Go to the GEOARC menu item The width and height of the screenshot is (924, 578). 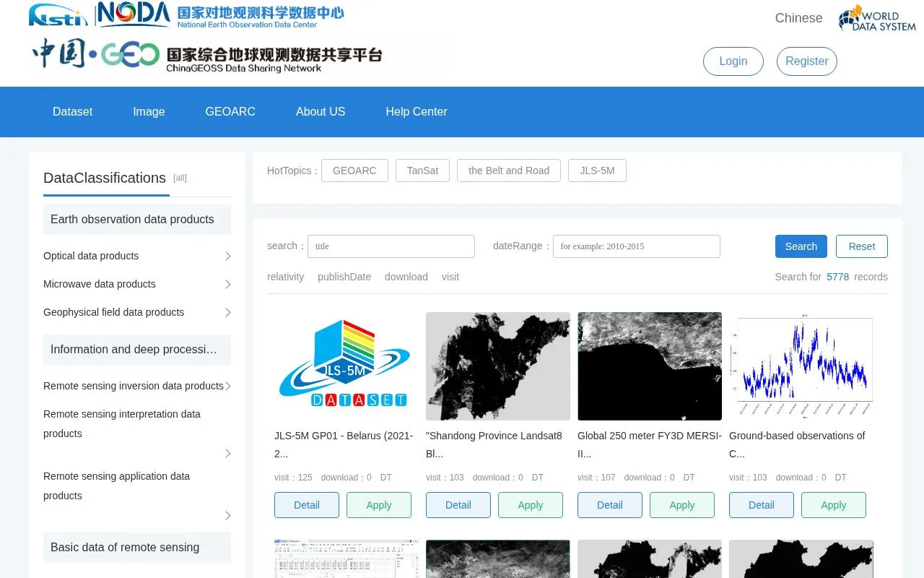[230, 112]
